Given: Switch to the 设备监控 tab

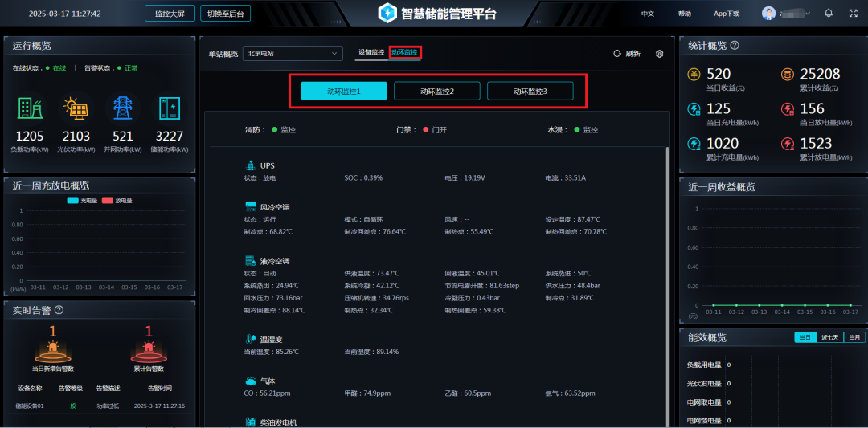Looking at the screenshot, I should pyautogui.click(x=371, y=52).
